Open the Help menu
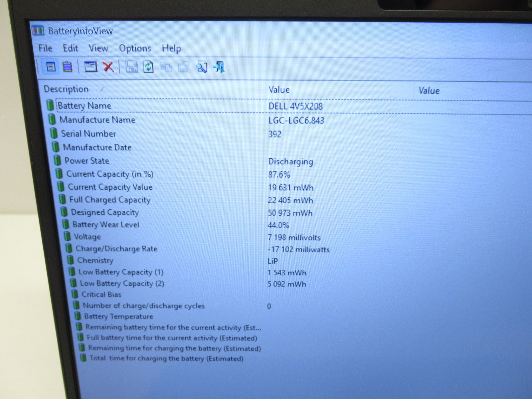532x399 pixels. (171, 49)
